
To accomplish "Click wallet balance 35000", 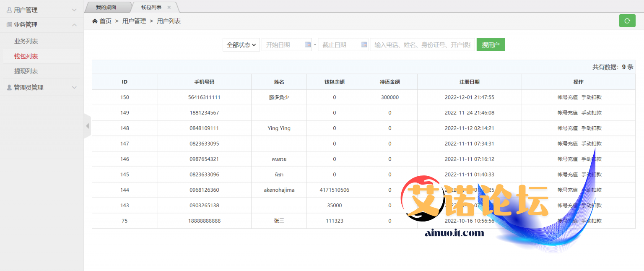I will pos(334,206).
